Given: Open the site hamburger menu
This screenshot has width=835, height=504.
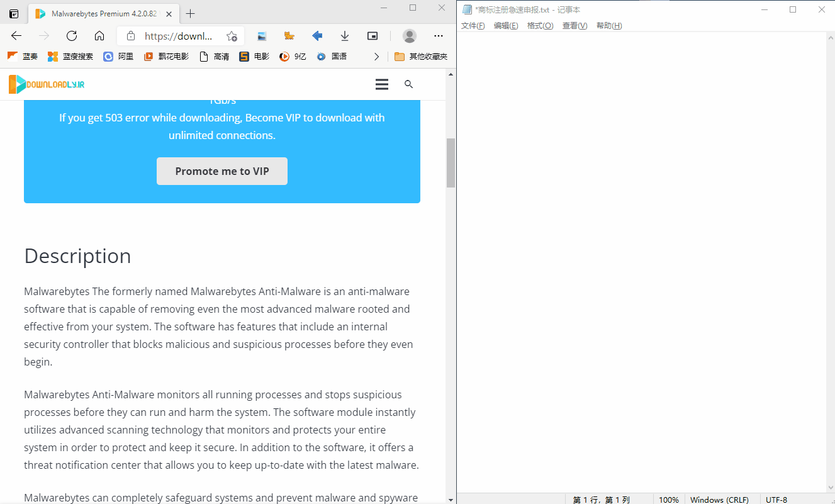Looking at the screenshot, I should (382, 84).
